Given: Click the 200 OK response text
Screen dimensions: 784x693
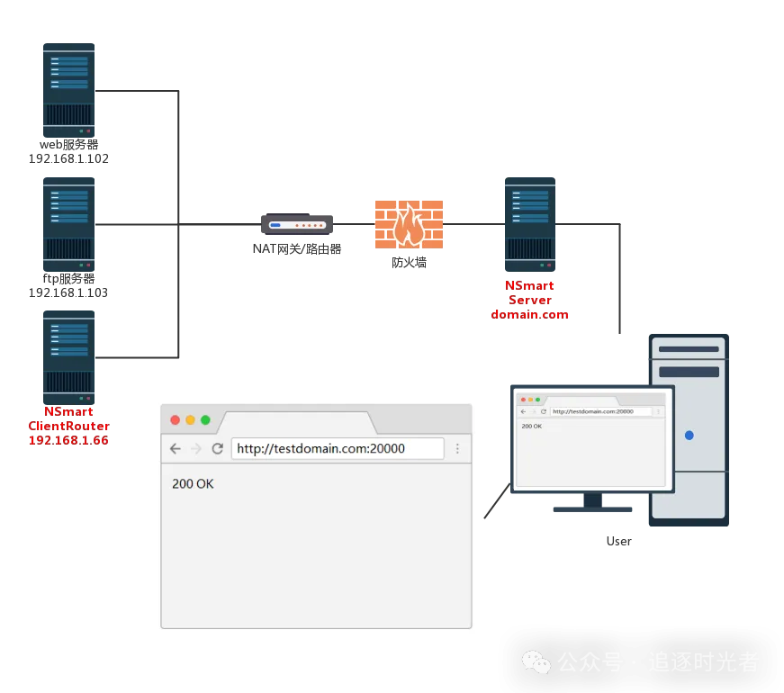Looking at the screenshot, I should pos(193,484).
